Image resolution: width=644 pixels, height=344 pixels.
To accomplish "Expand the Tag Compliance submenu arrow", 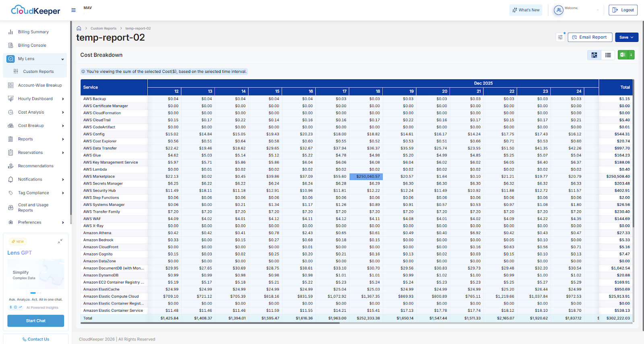I will click(63, 193).
